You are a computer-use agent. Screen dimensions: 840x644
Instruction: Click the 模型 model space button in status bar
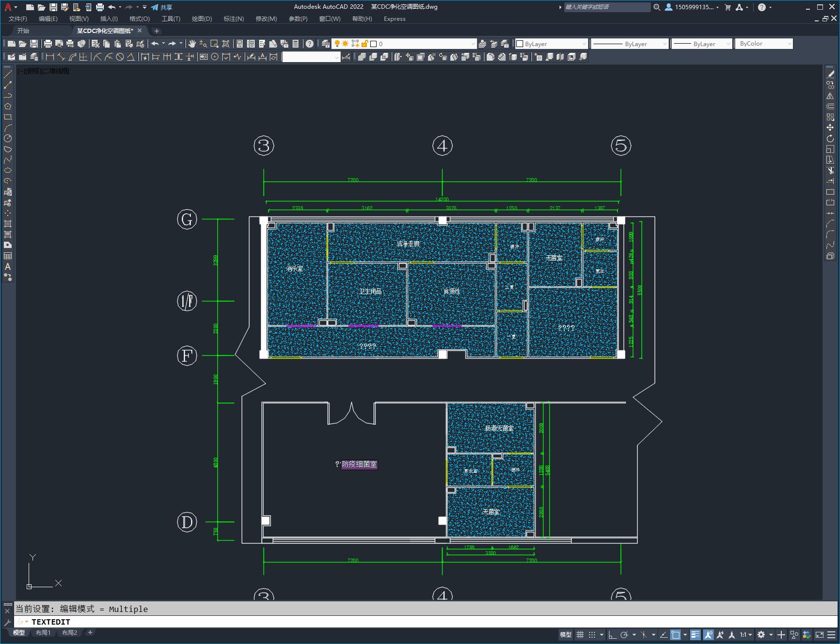tap(566, 634)
